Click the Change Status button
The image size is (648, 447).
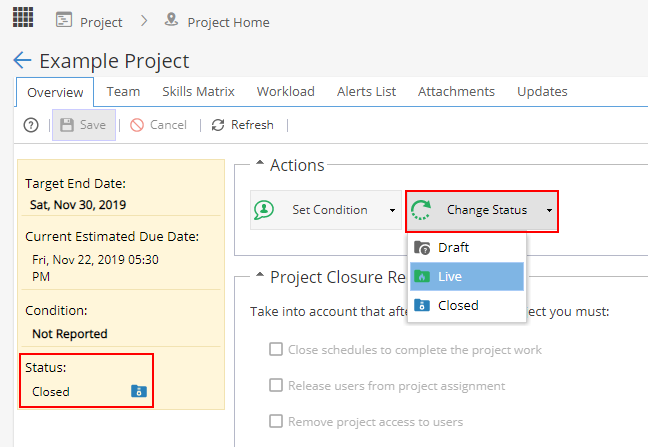tap(482, 211)
